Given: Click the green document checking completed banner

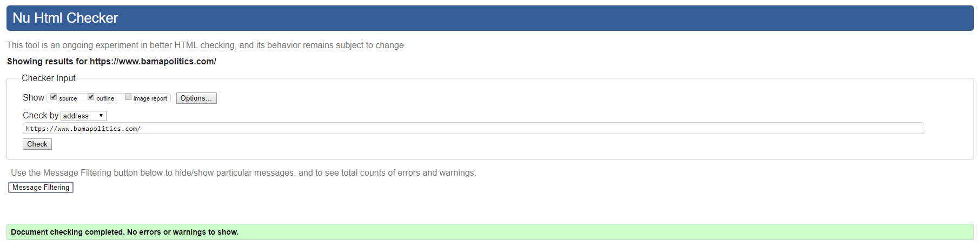Looking at the screenshot, I should (490, 232).
